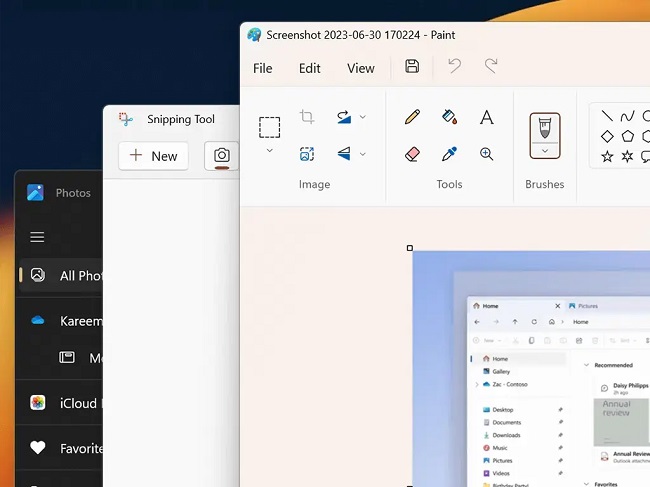Open the Flip options dropdown
This screenshot has height=487, width=650.
click(362, 154)
